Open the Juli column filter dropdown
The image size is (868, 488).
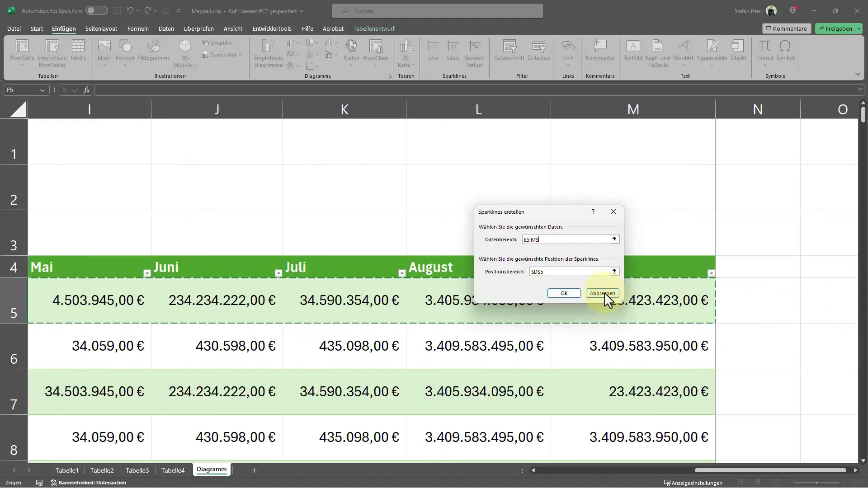point(402,273)
